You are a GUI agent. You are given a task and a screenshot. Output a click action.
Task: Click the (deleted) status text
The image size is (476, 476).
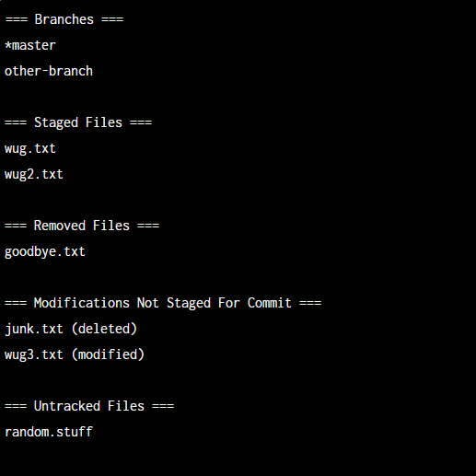coord(104,329)
